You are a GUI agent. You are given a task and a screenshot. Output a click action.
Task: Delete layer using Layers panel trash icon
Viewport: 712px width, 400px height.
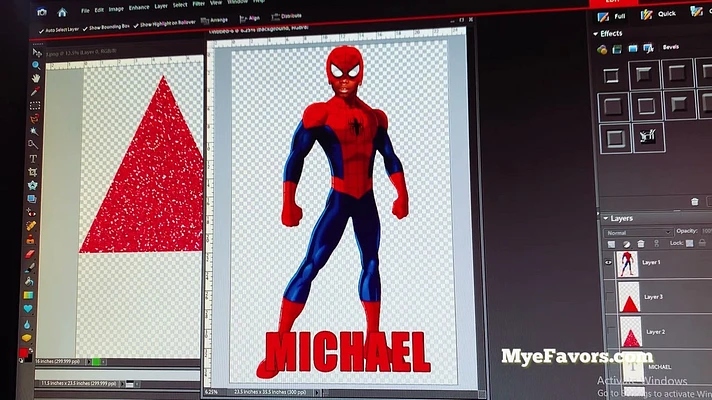(x=641, y=244)
